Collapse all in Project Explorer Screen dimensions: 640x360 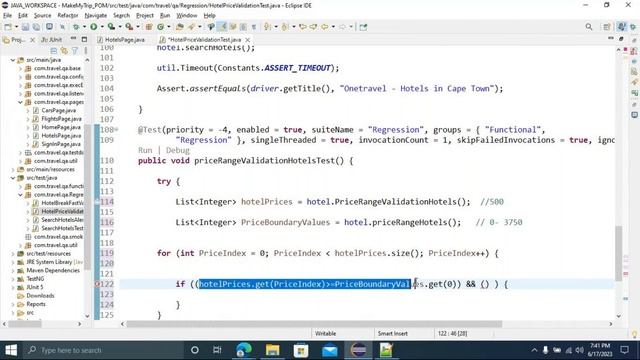[x=53, y=51]
